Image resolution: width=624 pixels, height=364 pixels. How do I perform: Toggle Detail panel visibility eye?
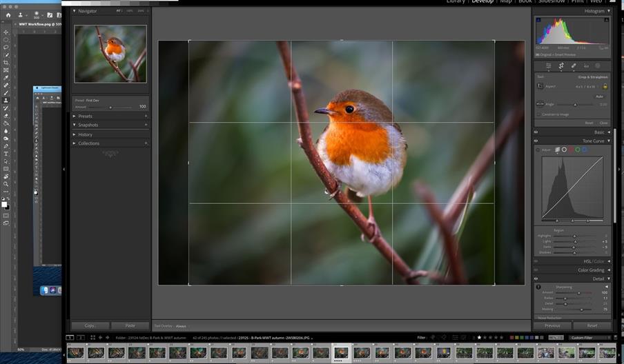pos(536,279)
